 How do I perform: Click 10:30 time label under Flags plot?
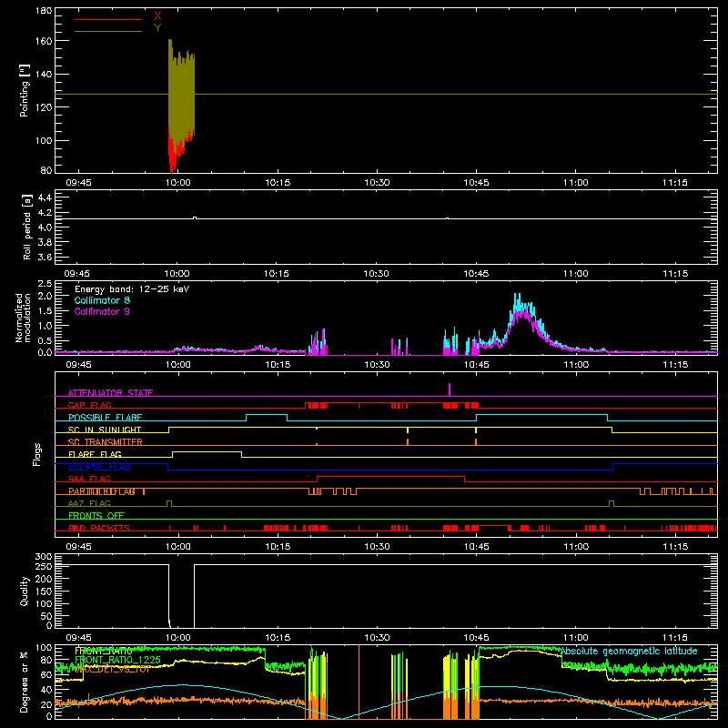click(x=377, y=547)
